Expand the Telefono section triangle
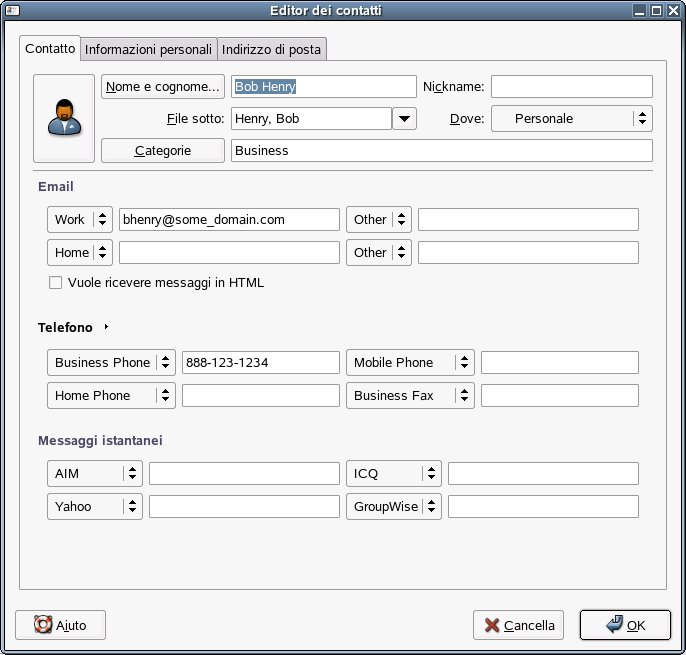The width and height of the screenshot is (686, 655). (x=106, y=327)
